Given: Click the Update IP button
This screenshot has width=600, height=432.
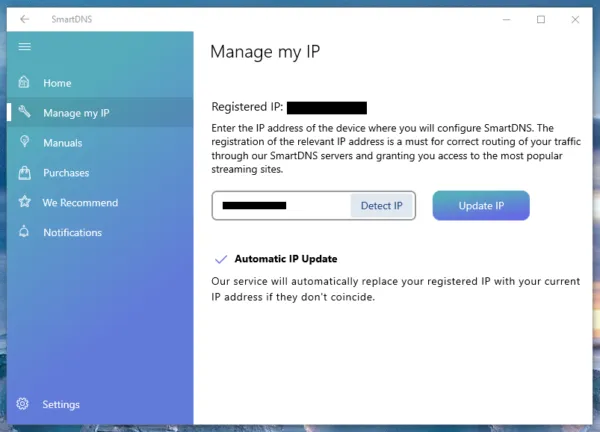Looking at the screenshot, I should click(481, 206).
